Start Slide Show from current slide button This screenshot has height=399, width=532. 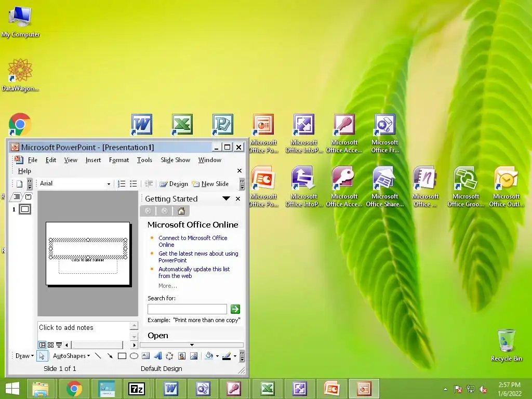59,345
